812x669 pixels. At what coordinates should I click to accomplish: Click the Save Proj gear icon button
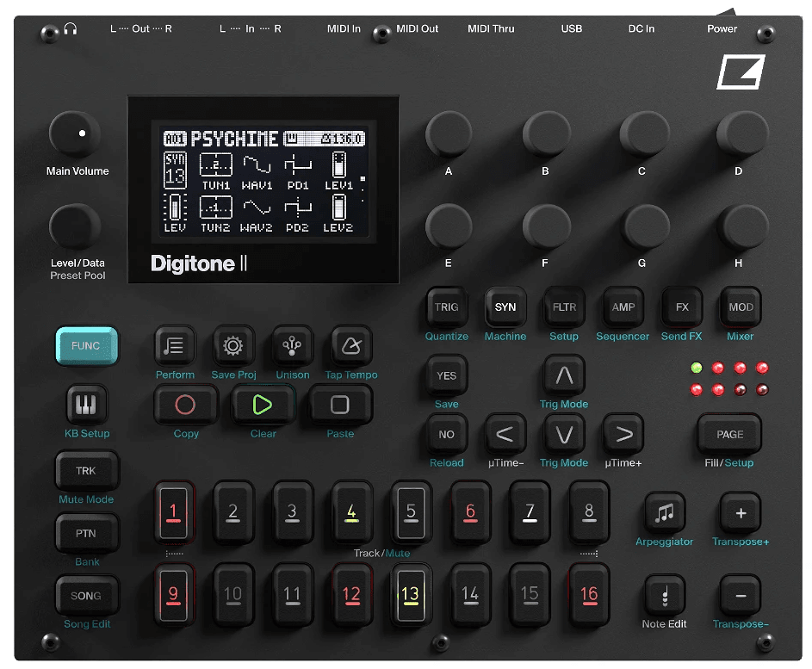tap(233, 345)
